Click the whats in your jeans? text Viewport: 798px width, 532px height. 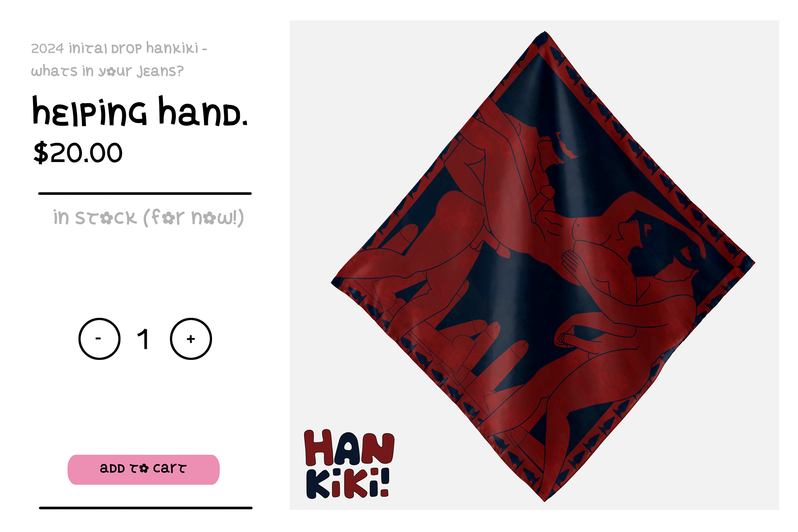(107, 71)
